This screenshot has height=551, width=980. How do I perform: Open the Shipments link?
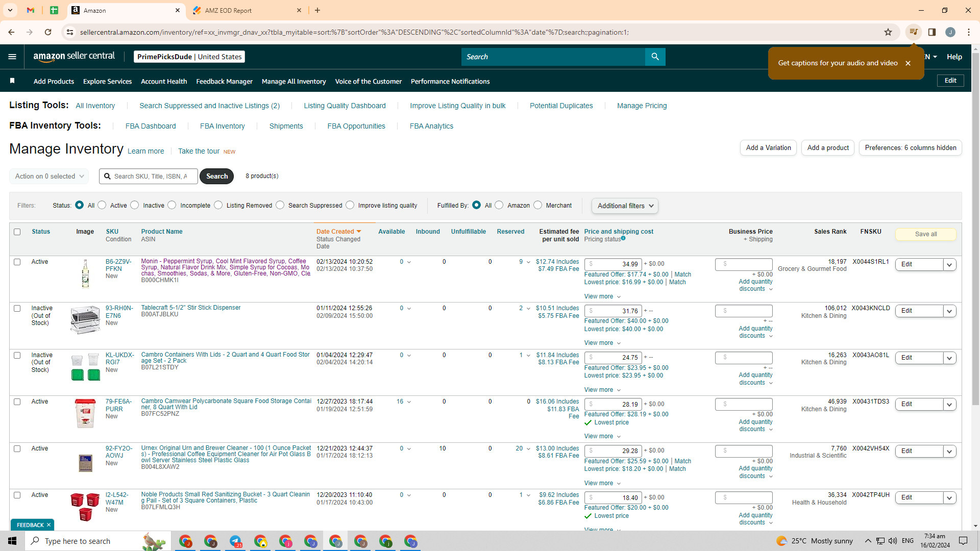pyautogui.click(x=286, y=126)
